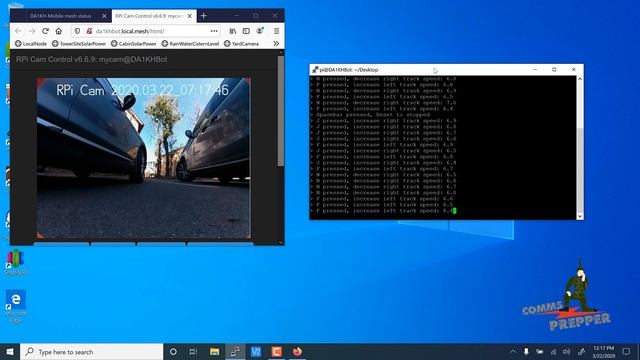Open the Windows Start menu
The height and width of the screenshot is (360, 640).
coord(10,352)
